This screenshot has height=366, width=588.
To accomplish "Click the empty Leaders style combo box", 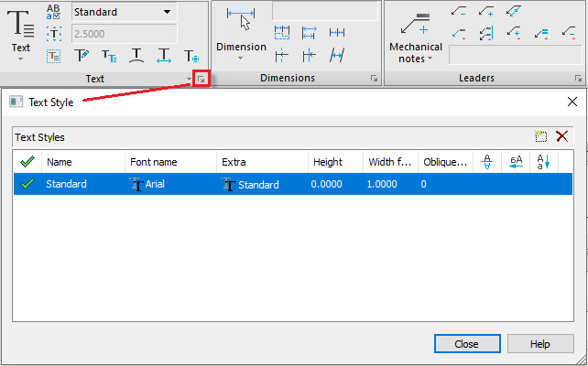I will 516,55.
